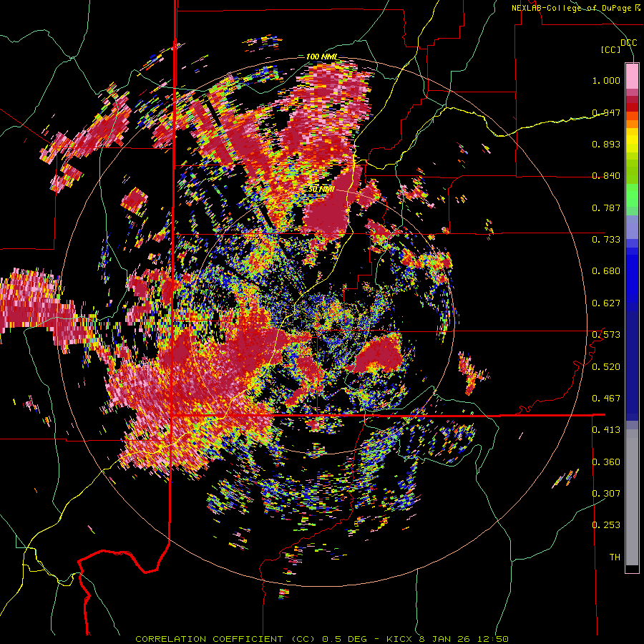Screen dimensions: 644x644
Task: Select the 0.733 scale value
Action: 606,240
